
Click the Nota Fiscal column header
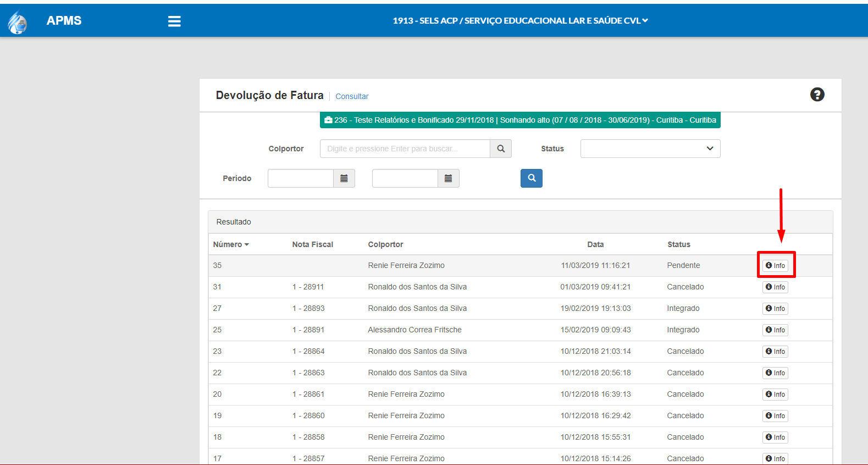(313, 244)
